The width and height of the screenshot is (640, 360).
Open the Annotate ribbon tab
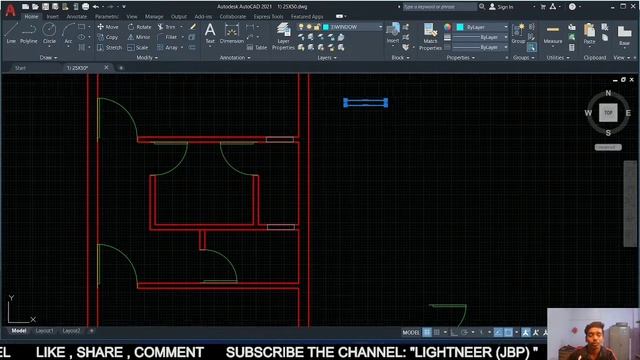[x=77, y=17]
